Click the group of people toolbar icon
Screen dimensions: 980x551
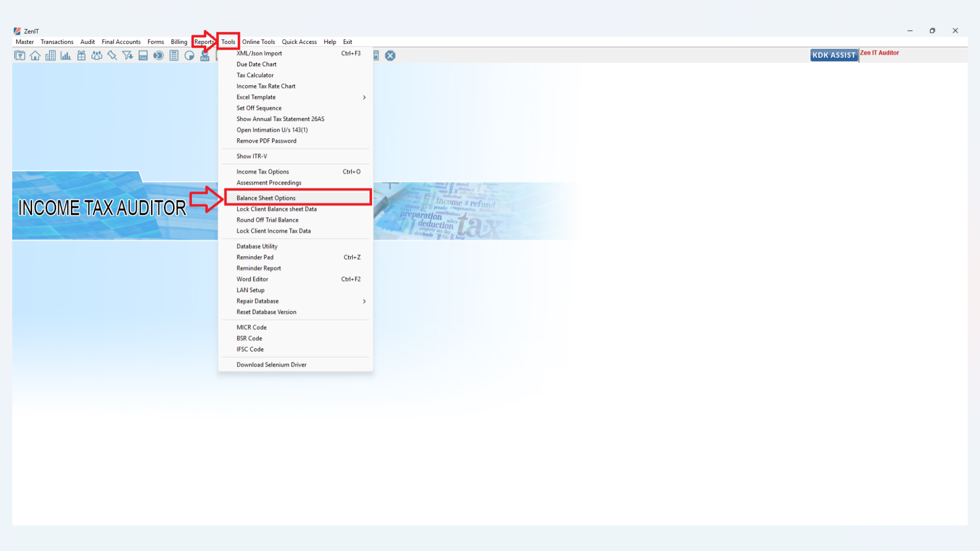pos(96,56)
